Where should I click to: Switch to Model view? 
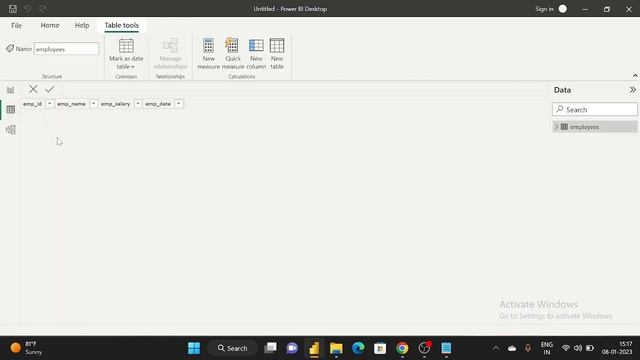11,130
